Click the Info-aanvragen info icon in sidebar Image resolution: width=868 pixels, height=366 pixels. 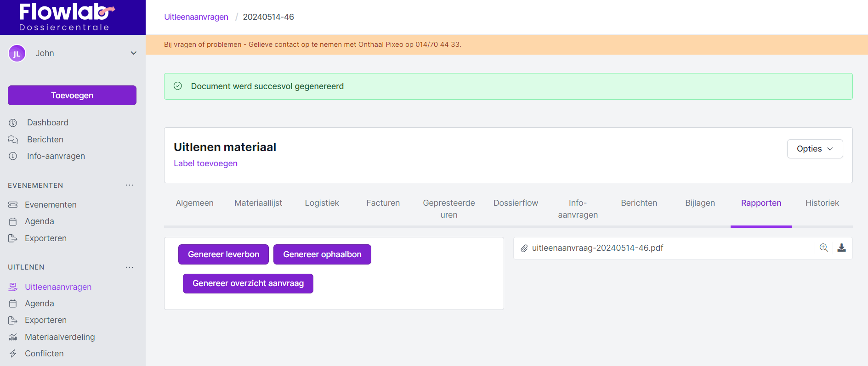coord(13,156)
